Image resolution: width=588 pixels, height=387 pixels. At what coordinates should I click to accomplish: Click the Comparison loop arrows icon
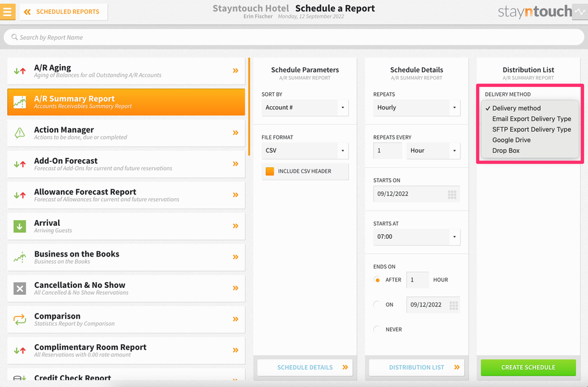click(20, 319)
